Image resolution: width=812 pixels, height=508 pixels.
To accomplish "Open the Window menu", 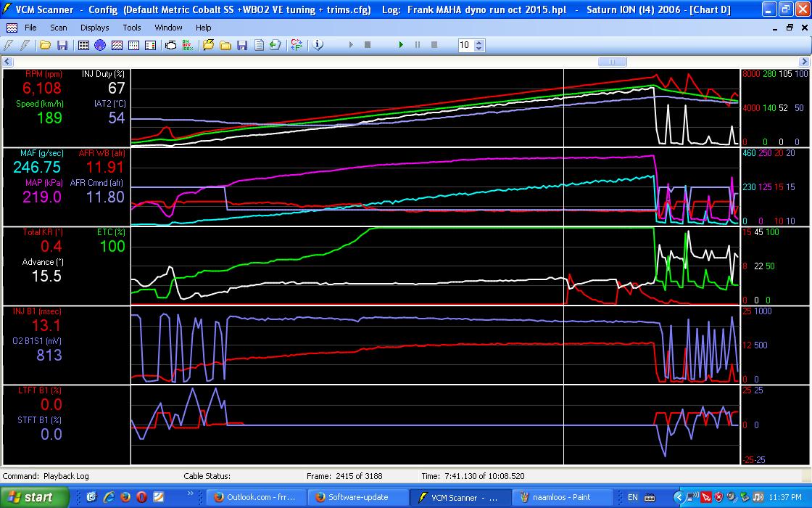I will [168, 28].
